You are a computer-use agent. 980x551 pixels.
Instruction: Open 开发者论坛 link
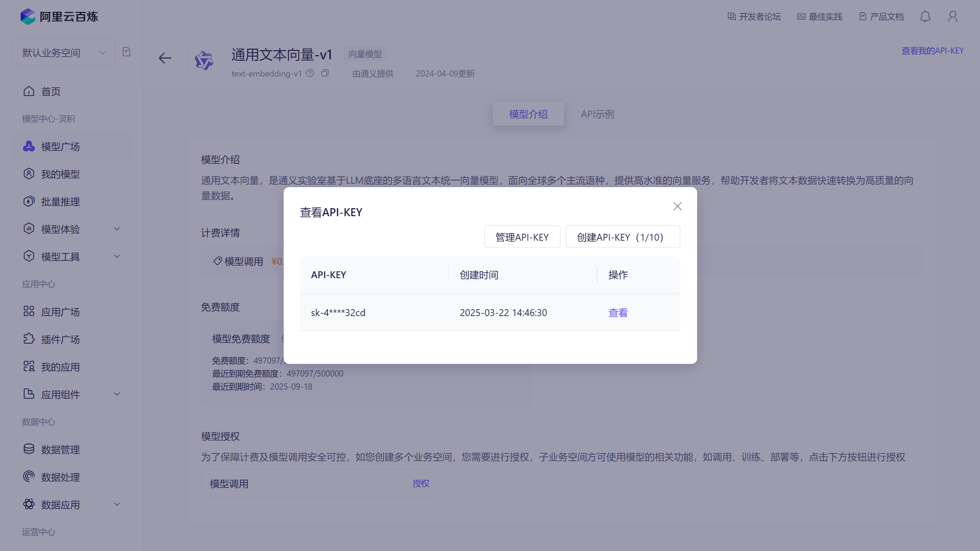[754, 16]
